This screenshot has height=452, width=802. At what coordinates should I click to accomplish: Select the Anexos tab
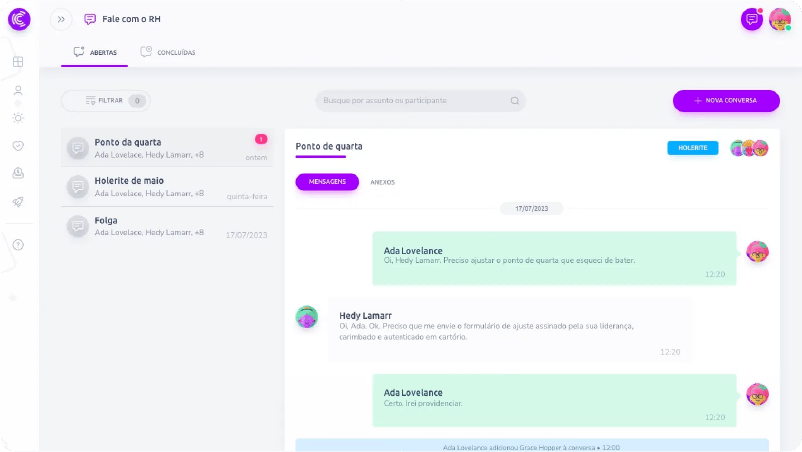point(382,182)
